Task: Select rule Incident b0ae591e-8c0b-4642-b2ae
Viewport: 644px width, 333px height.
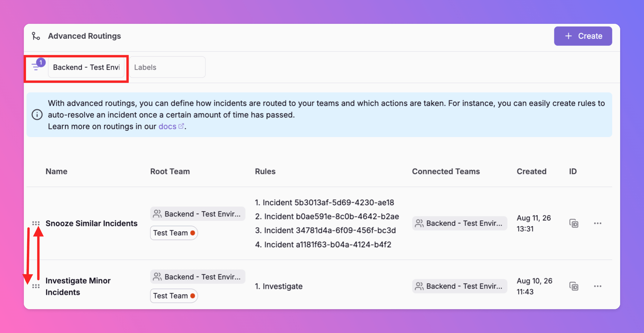Action: [327, 217]
